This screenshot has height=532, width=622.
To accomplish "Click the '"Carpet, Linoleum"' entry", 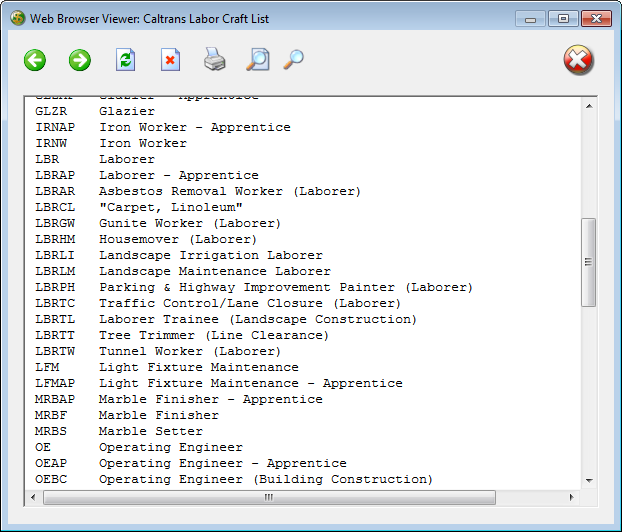I will tap(171, 207).
